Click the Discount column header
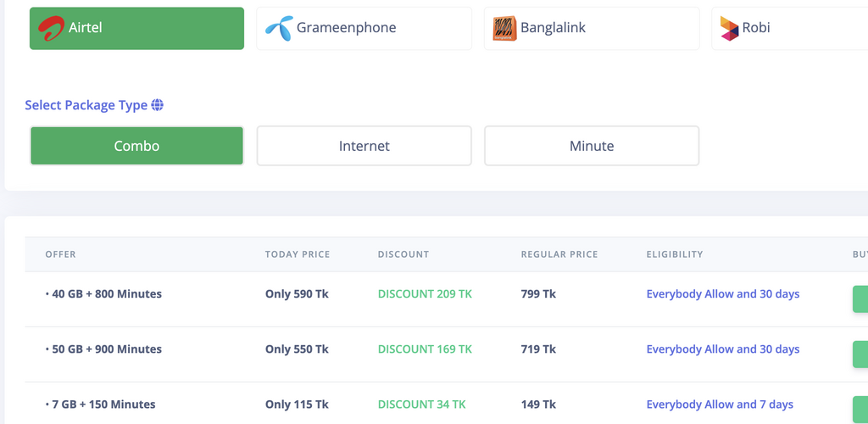This screenshot has height=424, width=868. 403,254
